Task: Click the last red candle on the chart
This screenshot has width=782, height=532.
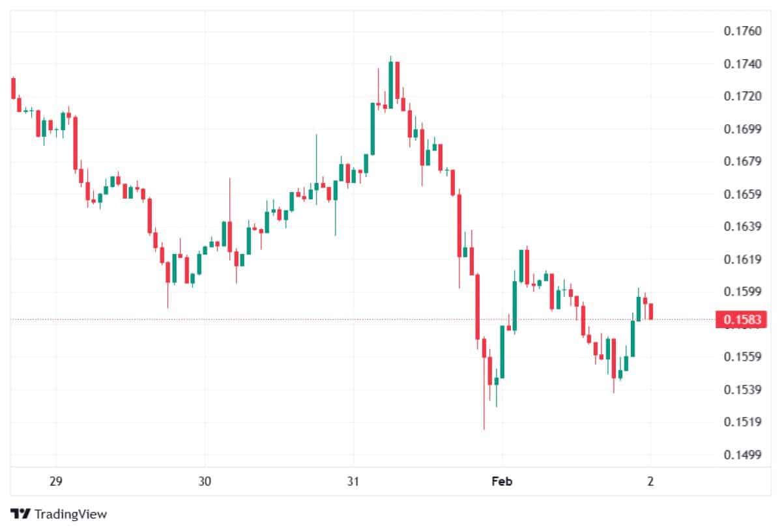Action: click(651, 311)
